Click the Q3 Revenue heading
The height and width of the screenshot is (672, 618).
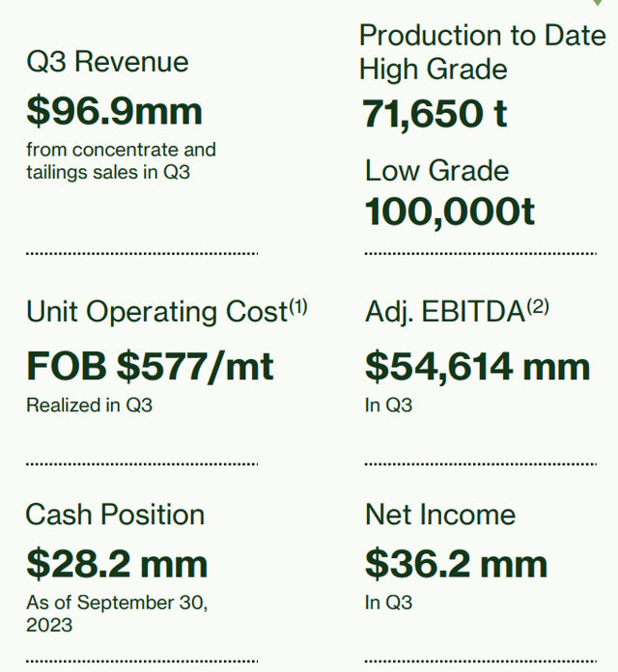107,62
